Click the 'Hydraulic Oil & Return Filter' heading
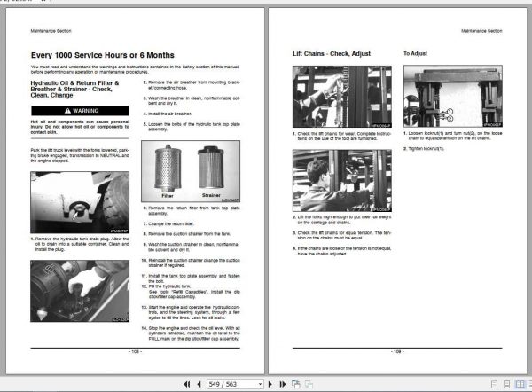This screenshot has height=392, width=532. click(74, 89)
